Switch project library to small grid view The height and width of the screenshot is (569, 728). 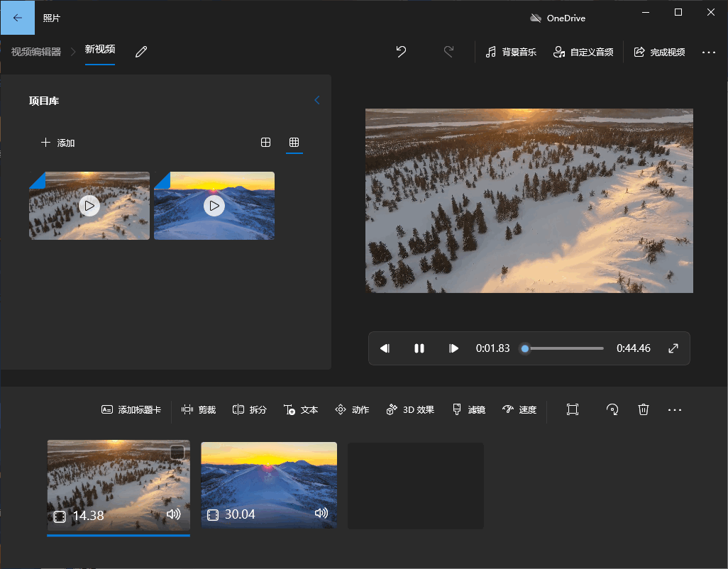(x=294, y=143)
